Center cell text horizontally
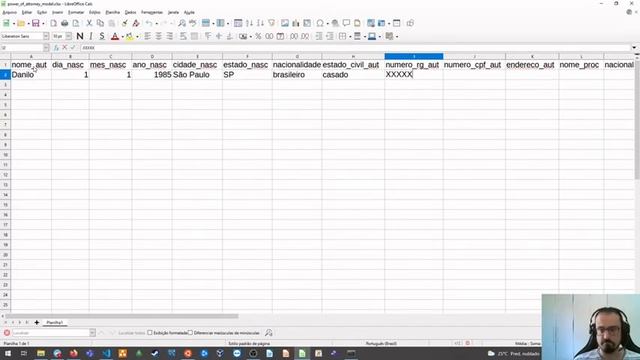 [158, 36]
